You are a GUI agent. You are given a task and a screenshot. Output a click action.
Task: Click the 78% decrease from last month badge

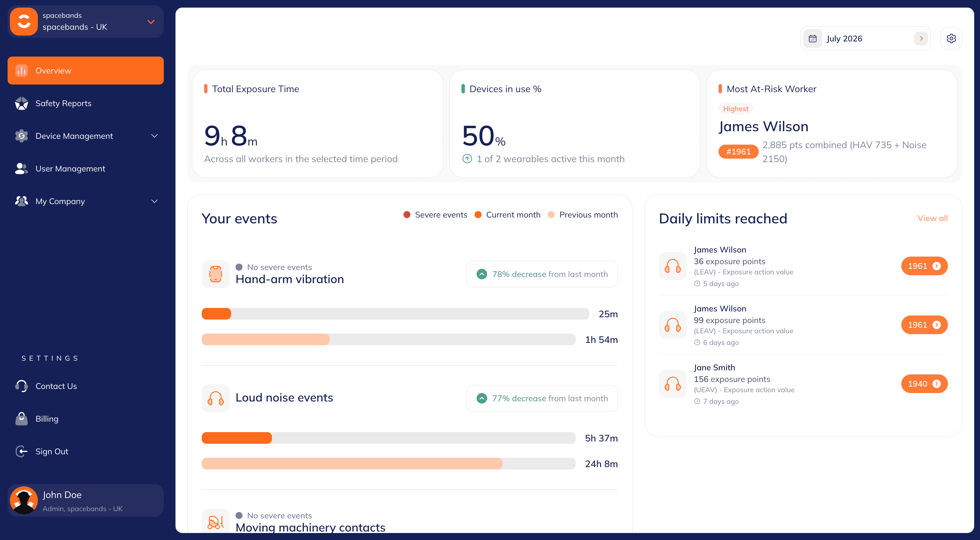pos(542,274)
